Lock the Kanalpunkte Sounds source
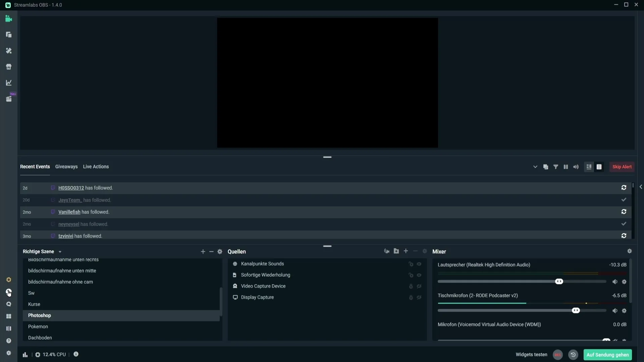The height and width of the screenshot is (362, 644). point(411,264)
